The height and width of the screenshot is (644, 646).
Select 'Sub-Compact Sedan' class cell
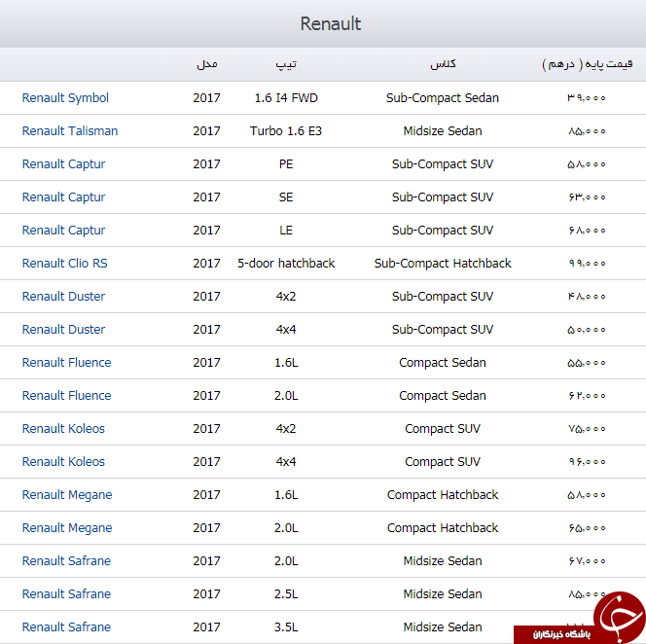point(443,98)
